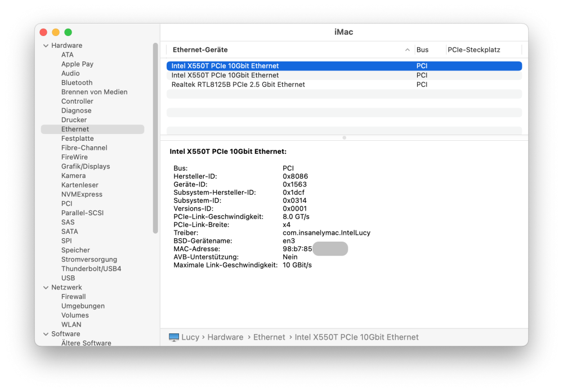Viewport: 563px width, 392px height.
Task: Select SAS in the sidebar
Action: click(x=68, y=222)
